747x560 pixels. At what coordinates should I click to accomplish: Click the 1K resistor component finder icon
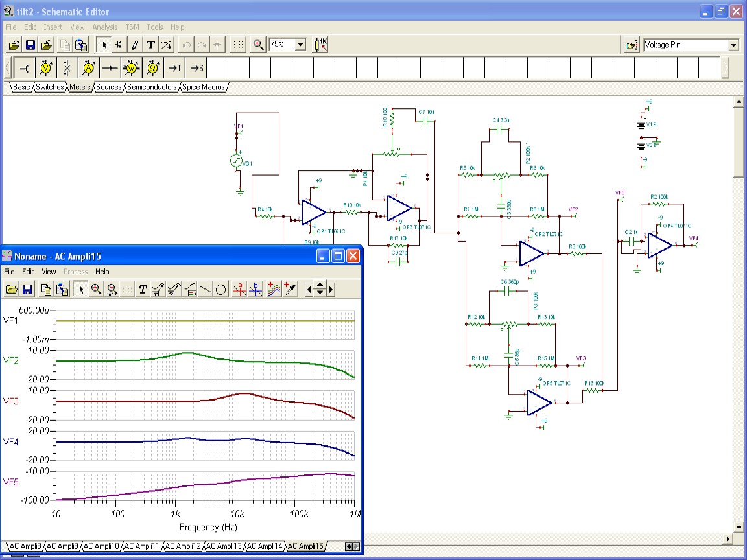pyautogui.click(x=320, y=45)
